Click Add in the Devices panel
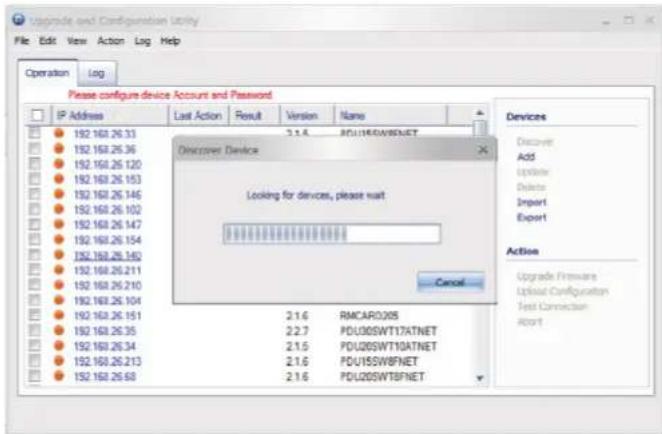The image size is (662, 434). click(x=526, y=157)
